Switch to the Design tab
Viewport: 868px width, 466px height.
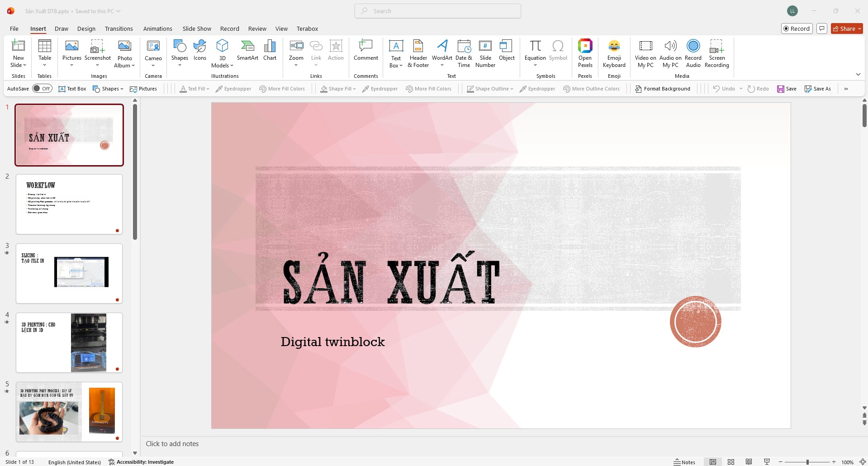[x=86, y=29]
